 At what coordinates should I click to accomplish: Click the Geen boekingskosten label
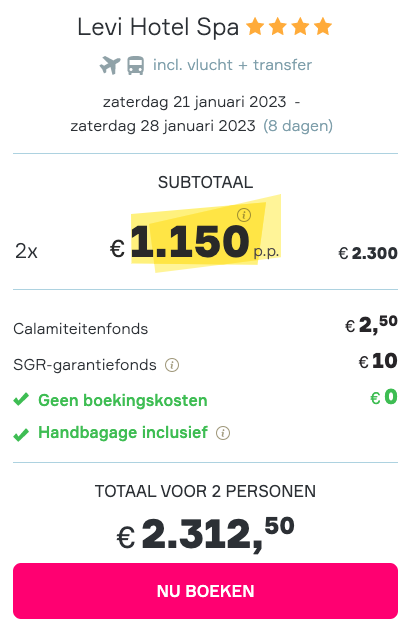[x=123, y=400]
